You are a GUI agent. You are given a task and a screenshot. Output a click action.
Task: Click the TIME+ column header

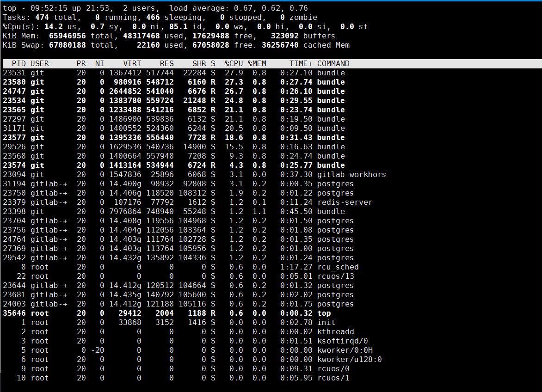pos(301,63)
